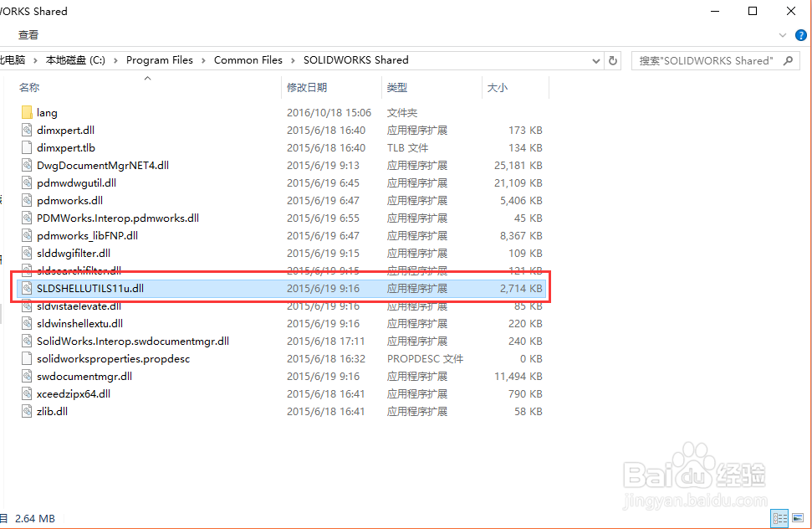The width and height of the screenshot is (812, 529).
Task: Select the SolidWorks.Interop.swdocumentmgr.dll file icon
Action: click(27, 342)
